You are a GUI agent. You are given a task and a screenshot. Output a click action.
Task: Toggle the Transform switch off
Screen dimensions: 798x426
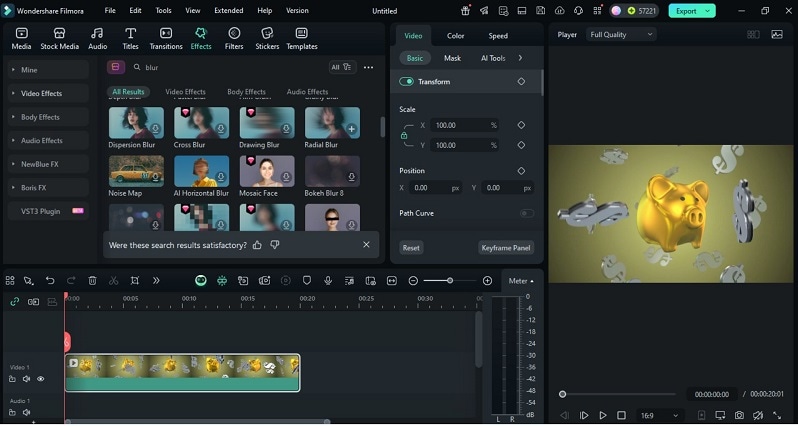pos(406,81)
